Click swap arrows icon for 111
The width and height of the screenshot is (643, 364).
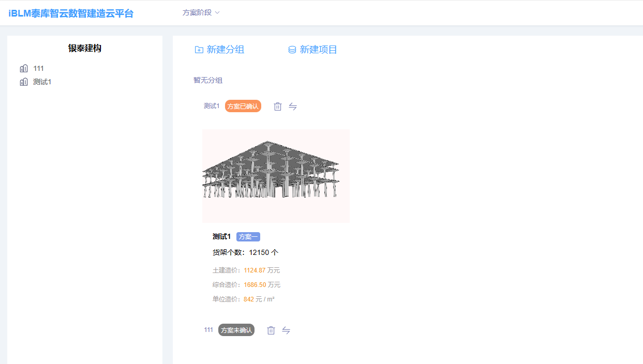tap(286, 330)
